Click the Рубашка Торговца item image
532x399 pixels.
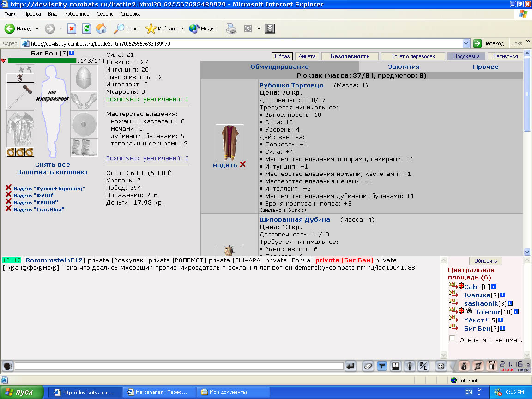pos(230,143)
